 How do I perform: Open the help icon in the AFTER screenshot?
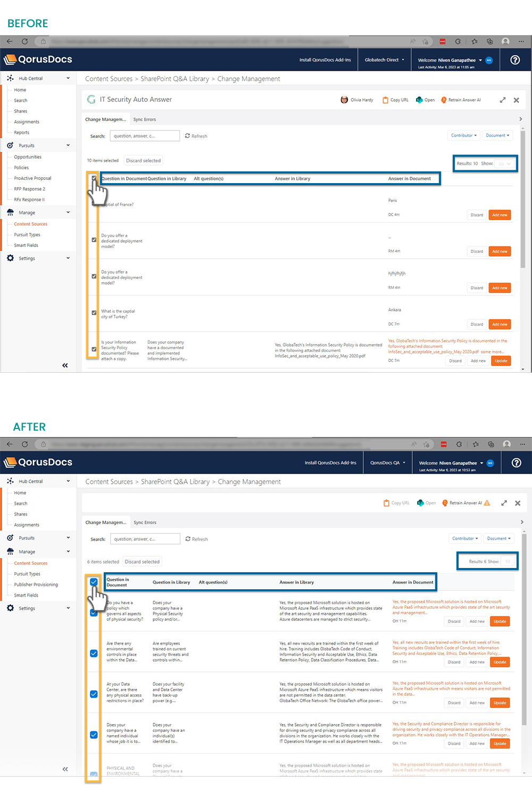coord(516,463)
